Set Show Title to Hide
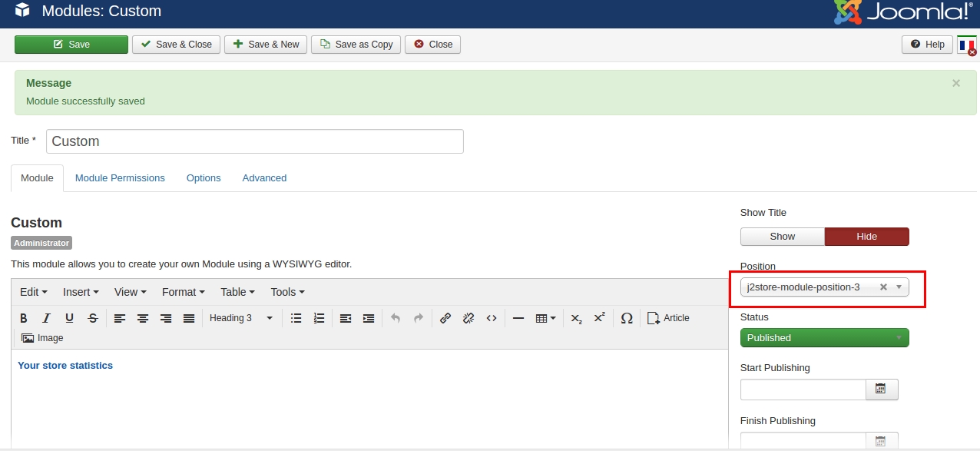Viewport: 980px width, 451px height. [x=866, y=237]
